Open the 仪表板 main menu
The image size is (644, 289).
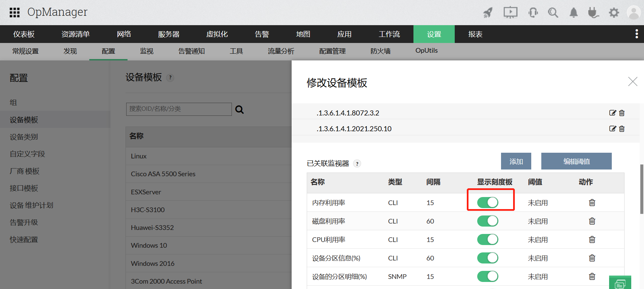coord(24,34)
